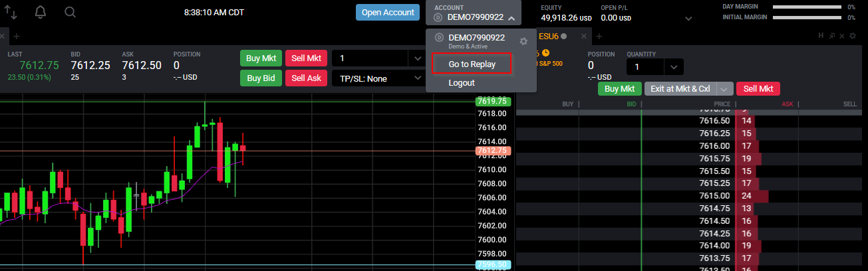Click the OPEN P/L 0.00 USD value
The height and width of the screenshot is (271, 868).
tap(615, 18)
